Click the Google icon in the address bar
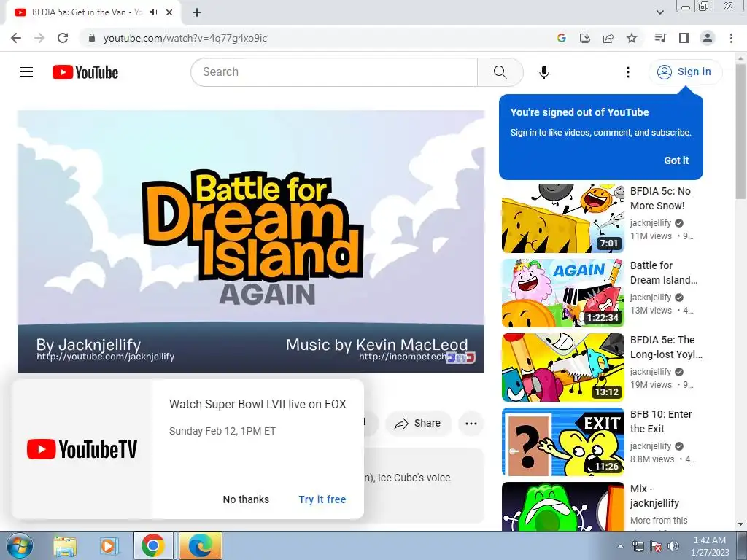Viewport: 747px width, 560px height. pos(561,38)
